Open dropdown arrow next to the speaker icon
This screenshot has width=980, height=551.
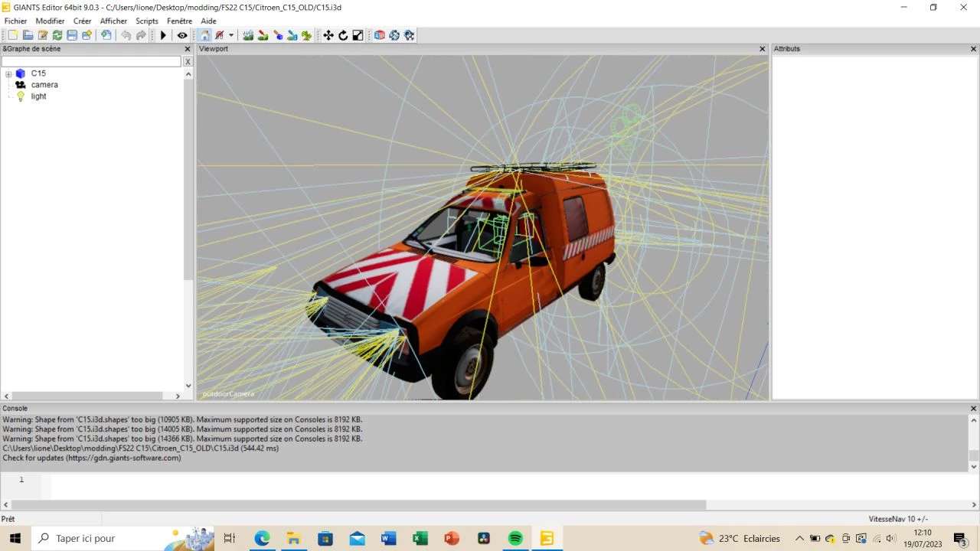tap(231, 35)
